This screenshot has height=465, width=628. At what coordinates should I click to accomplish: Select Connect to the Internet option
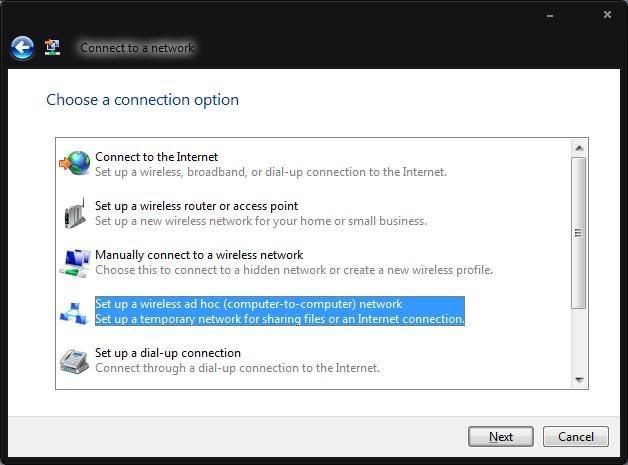pos(156,157)
